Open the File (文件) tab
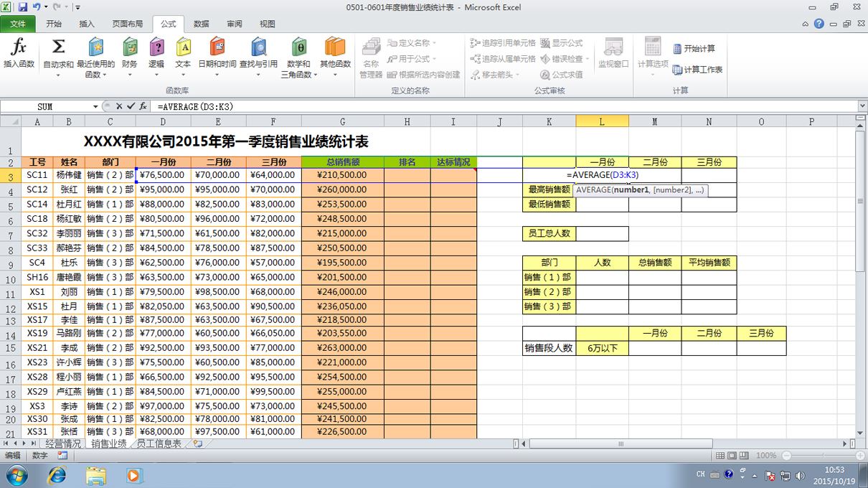Viewport: 868px width, 488px height. [x=18, y=24]
